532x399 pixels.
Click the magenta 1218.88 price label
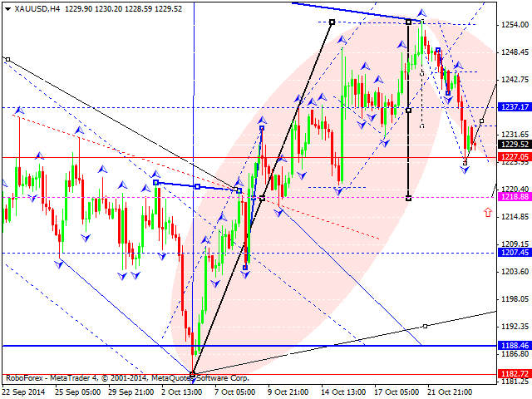coord(515,196)
